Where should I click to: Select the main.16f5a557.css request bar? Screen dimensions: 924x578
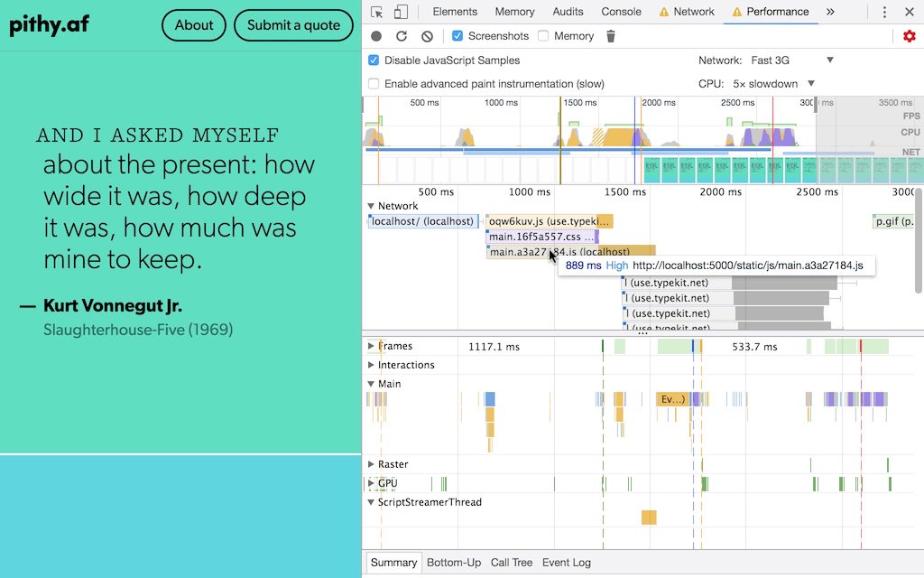pos(542,237)
